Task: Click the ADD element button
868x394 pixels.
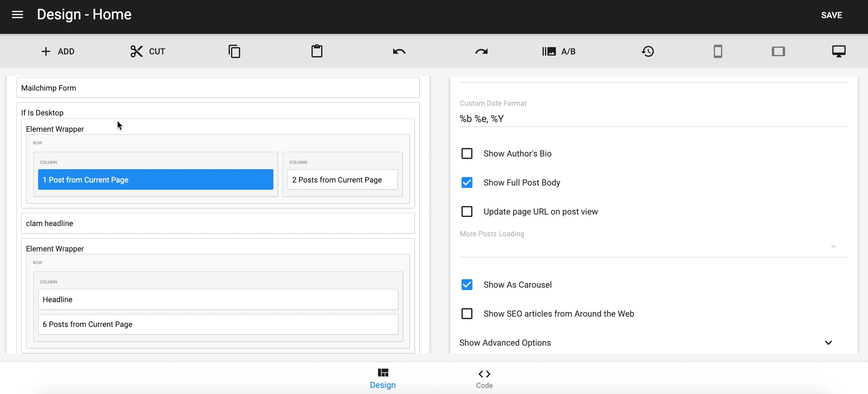Action: (x=58, y=51)
